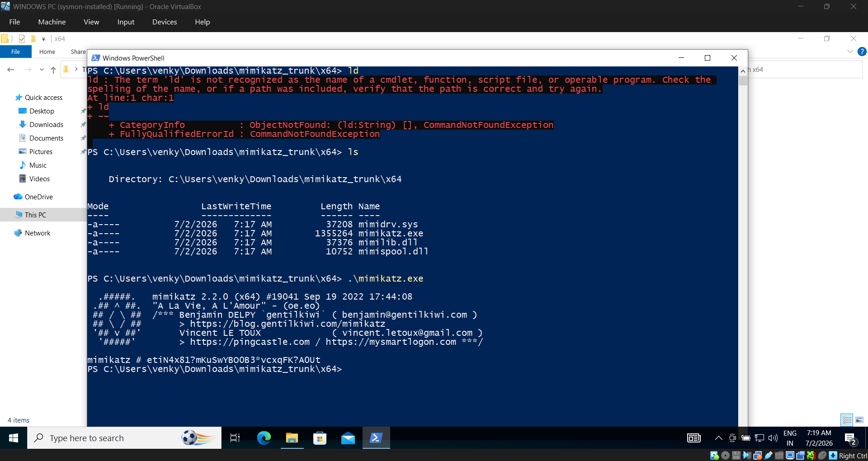Click VirtualBox optical drive status icon

[725, 456]
